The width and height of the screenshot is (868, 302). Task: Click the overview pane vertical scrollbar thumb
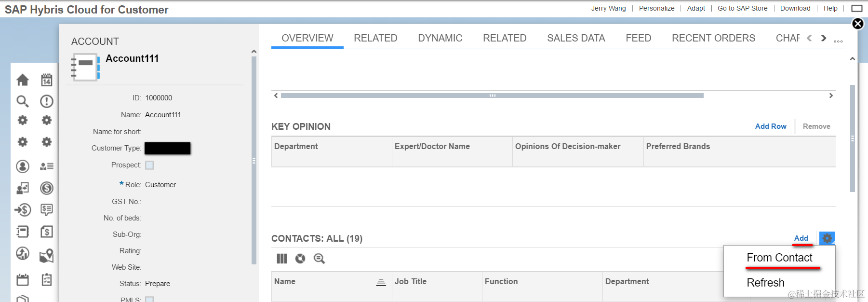pyautogui.click(x=853, y=138)
